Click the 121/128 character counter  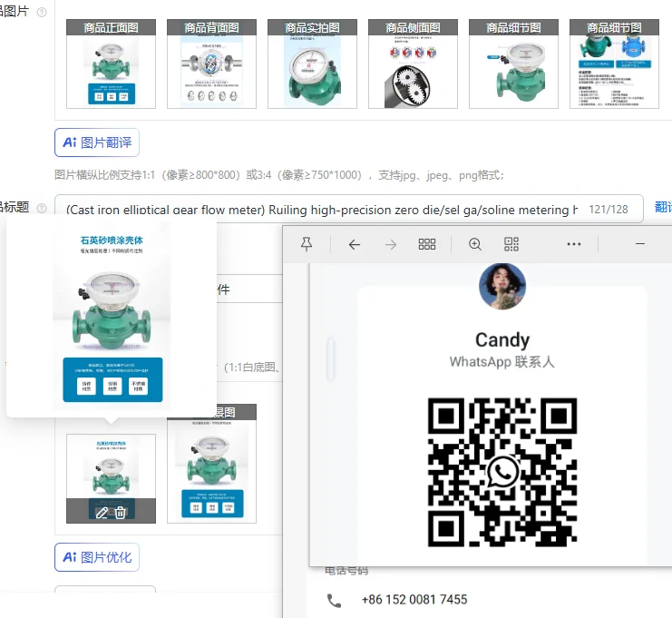click(609, 210)
